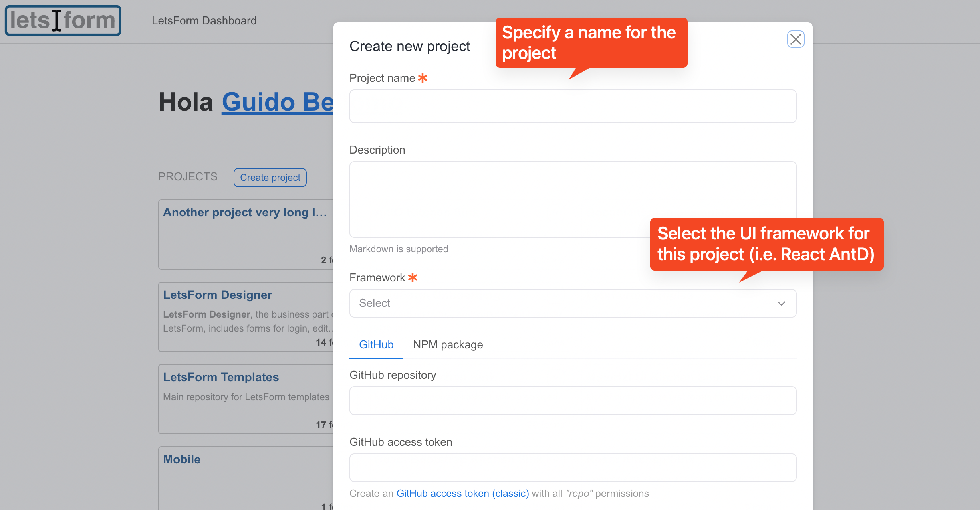Click the LetsForm Dashboard header text
This screenshot has height=510, width=980.
click(x=204, y=20)
